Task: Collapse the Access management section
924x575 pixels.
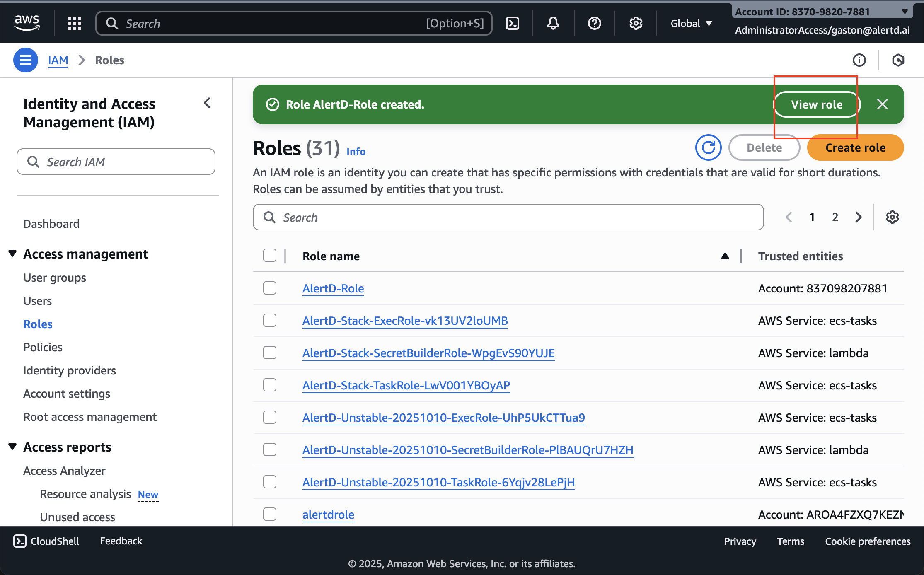Action: click(12, 254)
